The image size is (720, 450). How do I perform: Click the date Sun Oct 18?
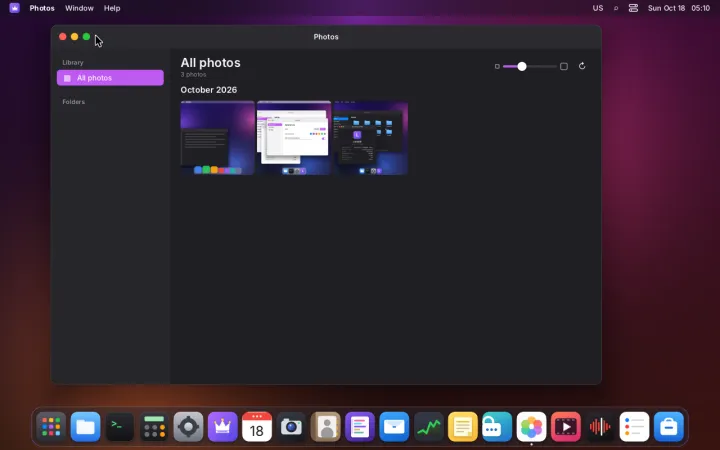click(666, 8)
